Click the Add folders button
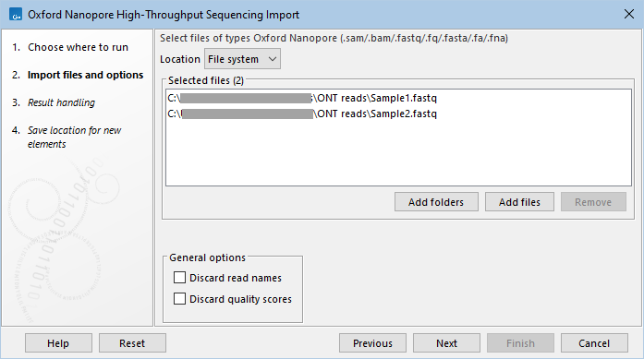 coord(436,202)
